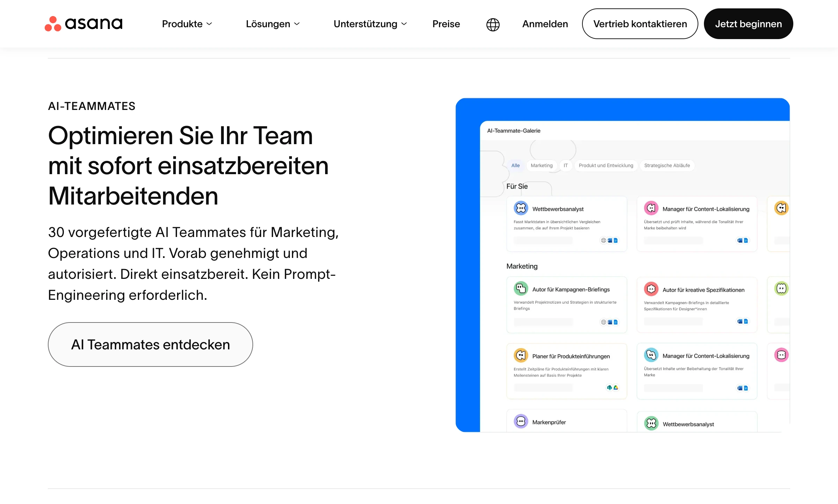Open the language globe selector
The image size is (838, 504).
(493, 24)
